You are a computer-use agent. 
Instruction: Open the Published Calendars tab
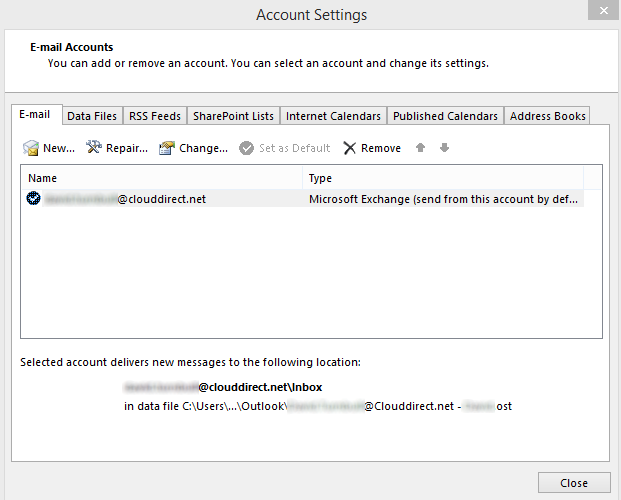(445, 116)
